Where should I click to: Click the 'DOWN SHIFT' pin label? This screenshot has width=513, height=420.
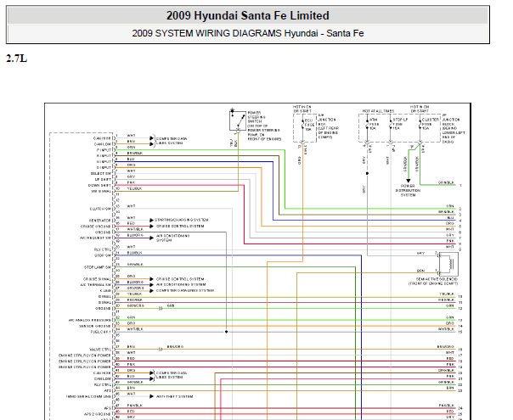point(99,185)
